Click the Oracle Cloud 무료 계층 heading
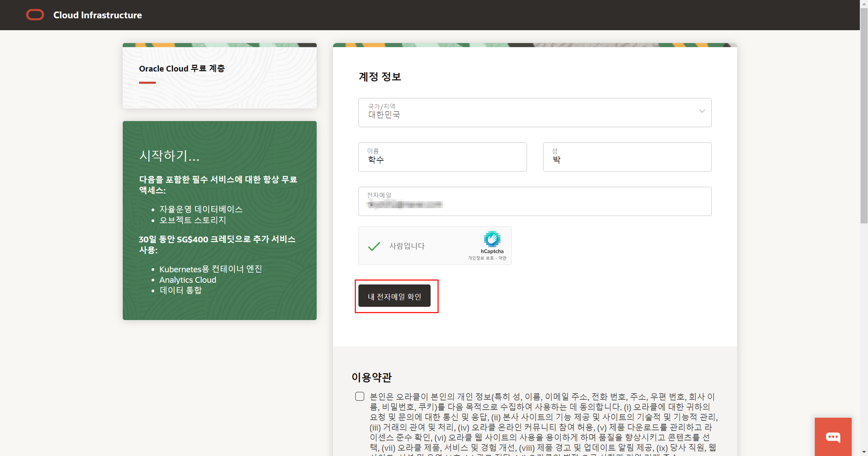Screen dimensions: 868x456 click(x=182, y=68)
